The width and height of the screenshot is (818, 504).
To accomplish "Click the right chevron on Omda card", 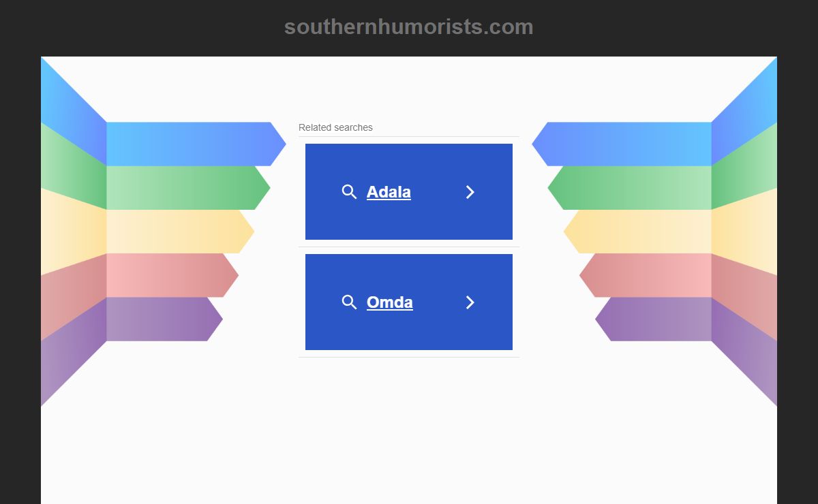I will [x=470, y=302].
